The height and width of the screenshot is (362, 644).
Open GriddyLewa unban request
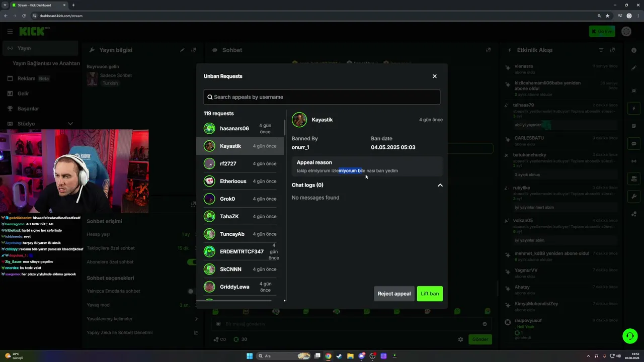click(240, 287)
